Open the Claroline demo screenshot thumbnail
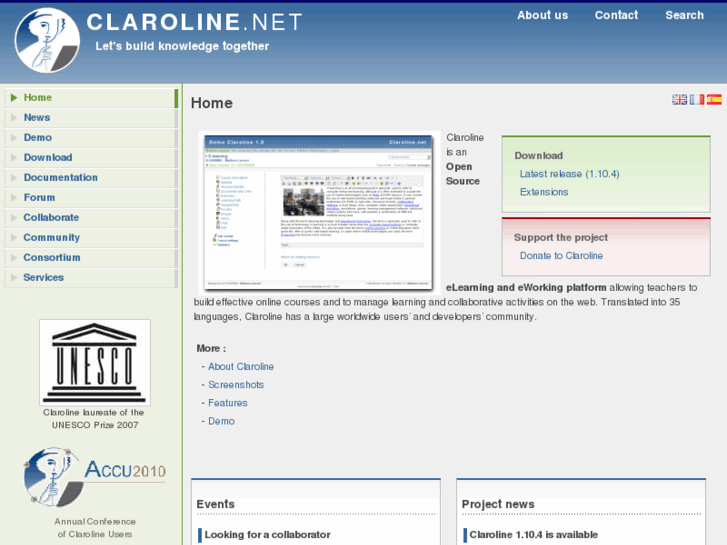727x545 pixels. click(319, 213)
